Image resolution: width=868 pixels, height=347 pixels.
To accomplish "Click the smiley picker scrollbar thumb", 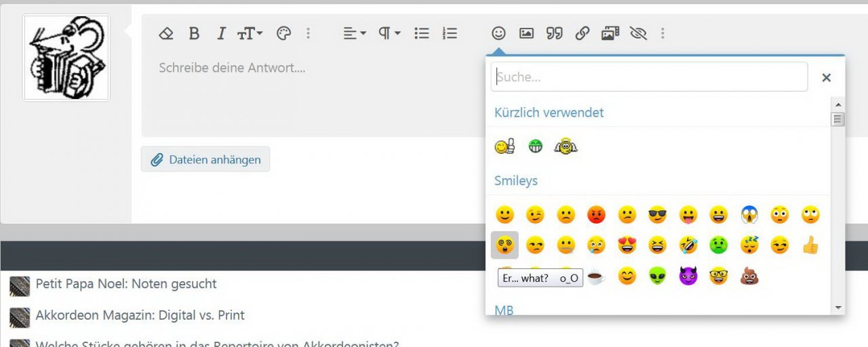I will click(838, 119).
